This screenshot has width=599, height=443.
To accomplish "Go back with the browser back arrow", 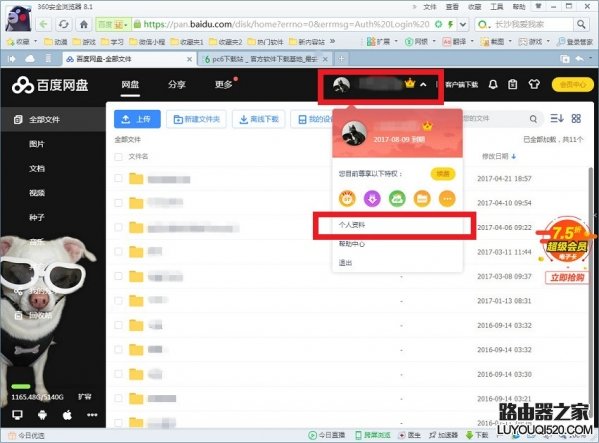I will click(x=44, y=24).
